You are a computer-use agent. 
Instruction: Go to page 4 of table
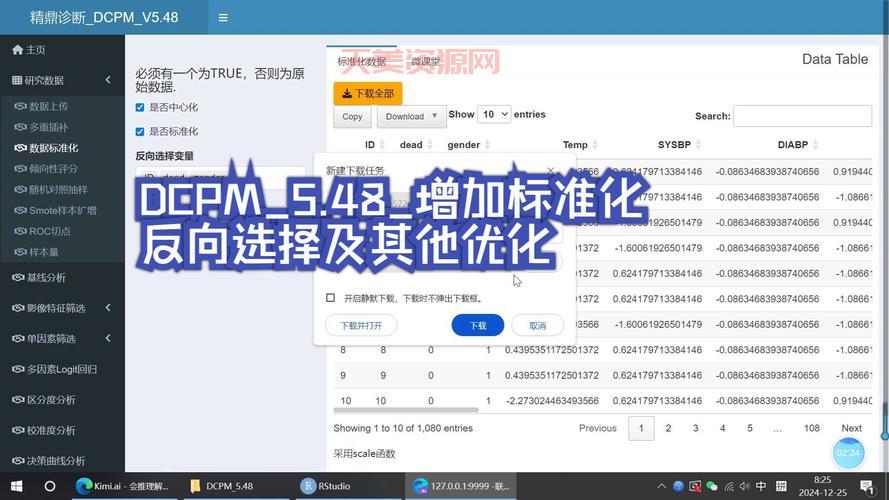click(722, 428)
